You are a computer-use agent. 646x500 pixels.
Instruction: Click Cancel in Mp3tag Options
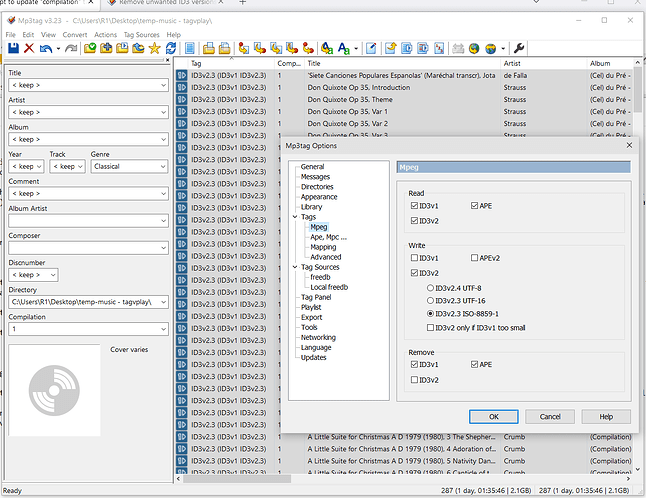(x=550, y=417)
